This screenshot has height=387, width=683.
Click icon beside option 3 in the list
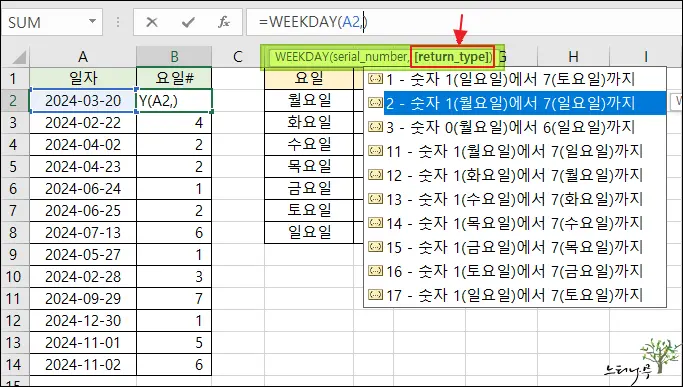(x=375, y=126)
